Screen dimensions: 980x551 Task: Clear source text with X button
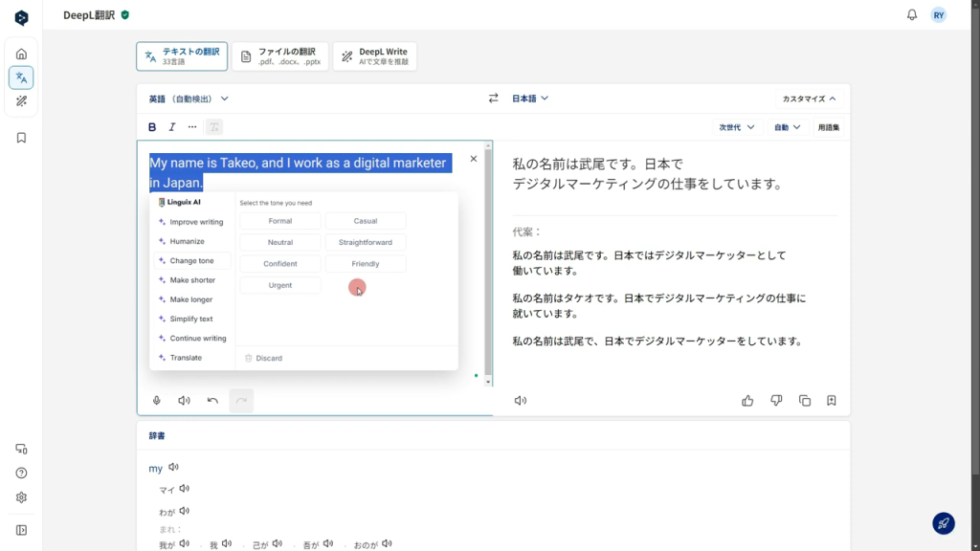[x=473, y=159]
